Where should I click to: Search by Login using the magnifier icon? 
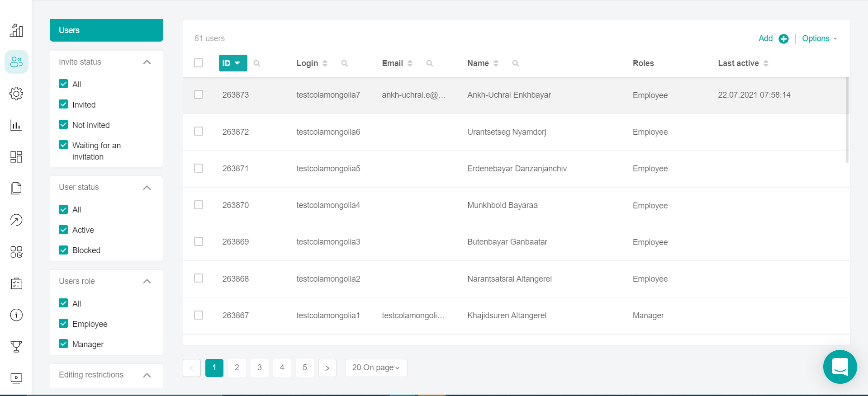coord(345,63)
